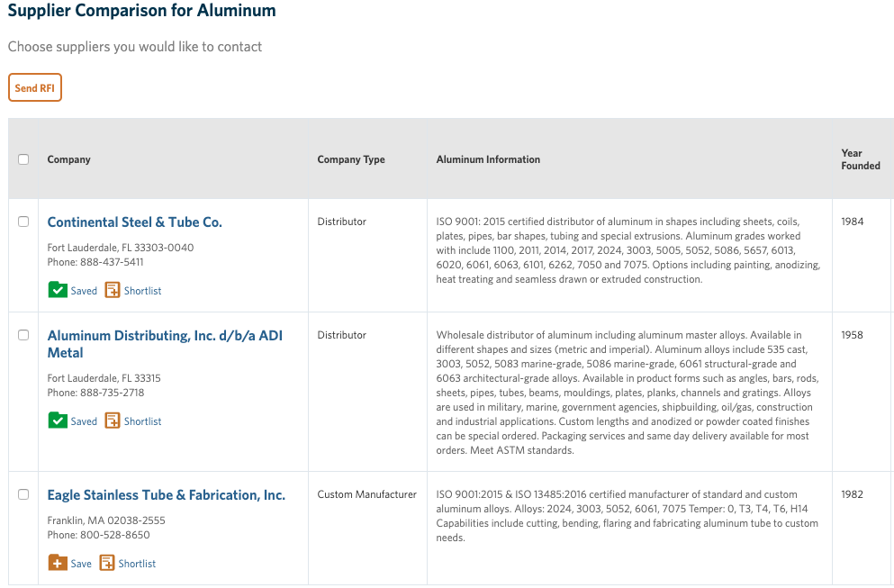This screenshot has width=894, height=588.
Task: Click the Aluminum Information column header
Action: click(488, 159)
